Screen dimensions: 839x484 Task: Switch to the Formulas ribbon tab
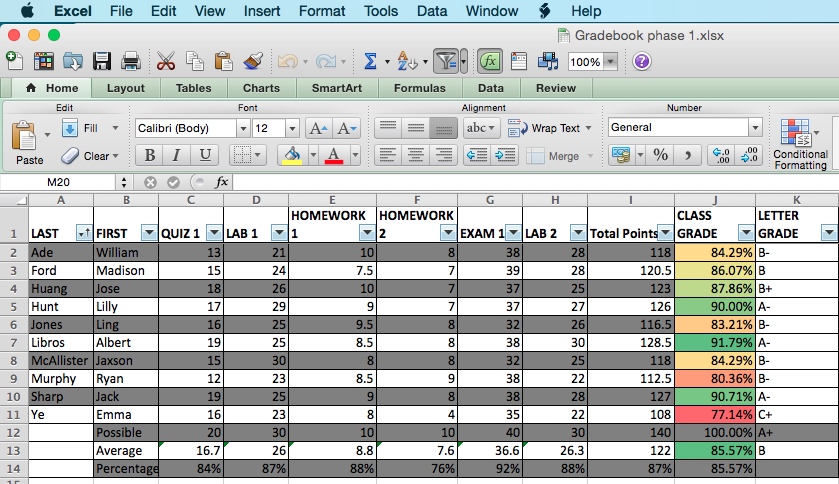pyautogui.click(x=419, y=88)
